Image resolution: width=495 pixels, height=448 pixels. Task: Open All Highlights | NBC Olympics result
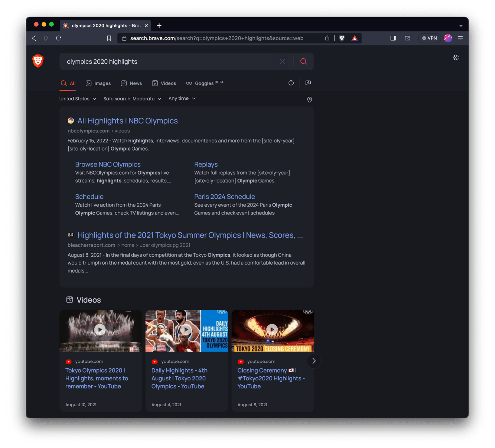(127, 121)
